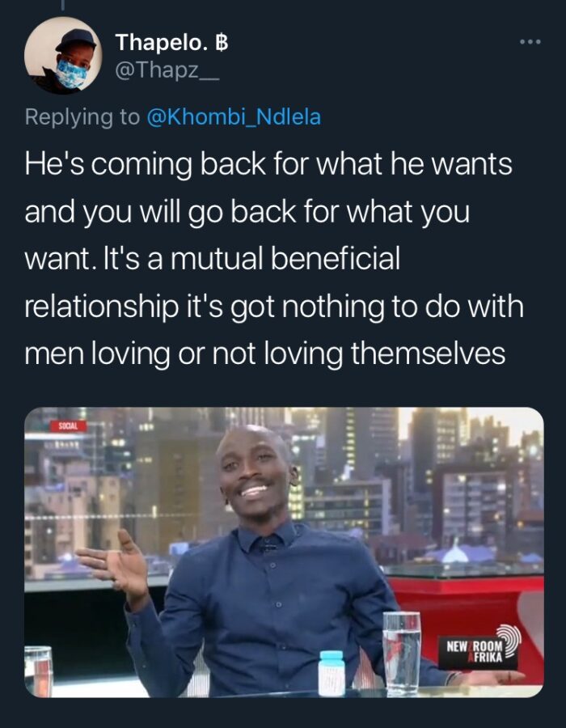566x728 pixels.
Task: Open the tweet's three-dot more options menu
Action: (x=530, y=42)
